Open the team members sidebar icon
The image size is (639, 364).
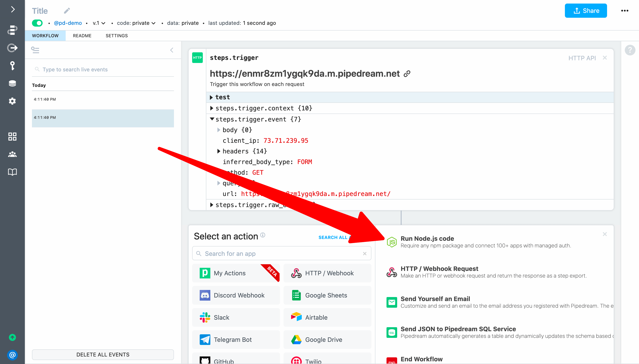pos(12,154)
